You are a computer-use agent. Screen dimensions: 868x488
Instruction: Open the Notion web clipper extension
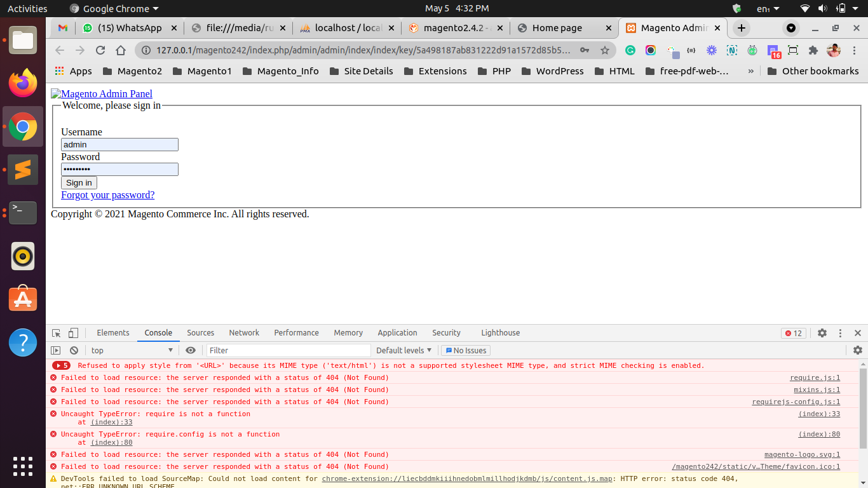(732, 49)
